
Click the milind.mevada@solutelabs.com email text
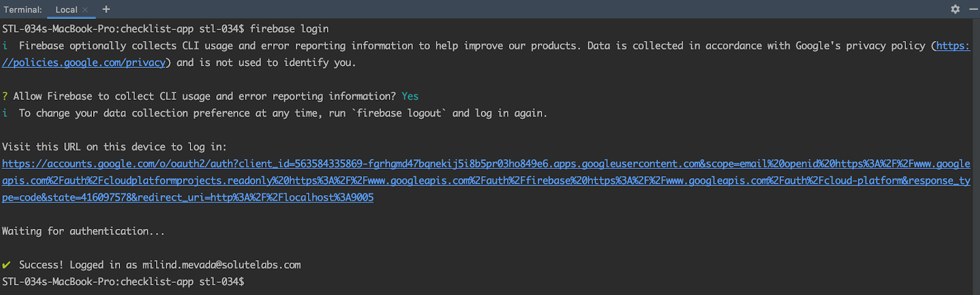[x=221, y=265]
